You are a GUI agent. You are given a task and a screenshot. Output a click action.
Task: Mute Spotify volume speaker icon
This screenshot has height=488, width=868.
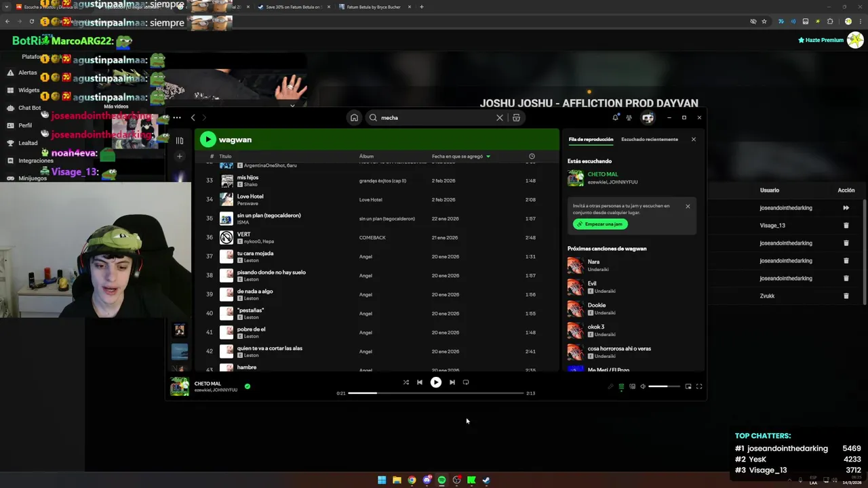pos(643,386)
